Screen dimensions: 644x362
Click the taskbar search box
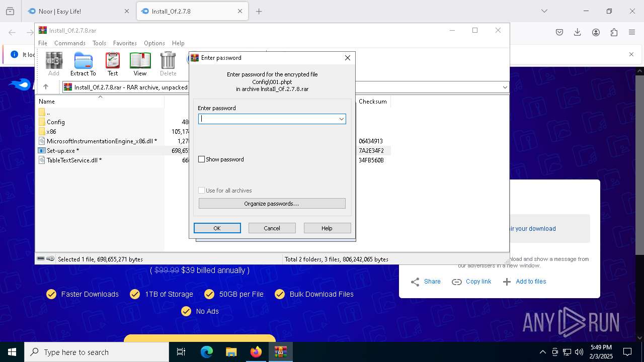pos(97,352)
